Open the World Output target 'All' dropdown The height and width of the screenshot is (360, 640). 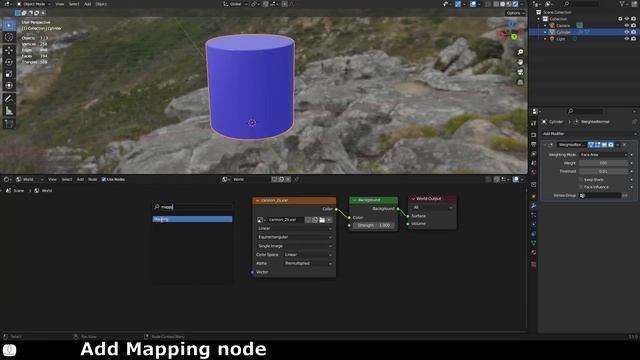433,208
